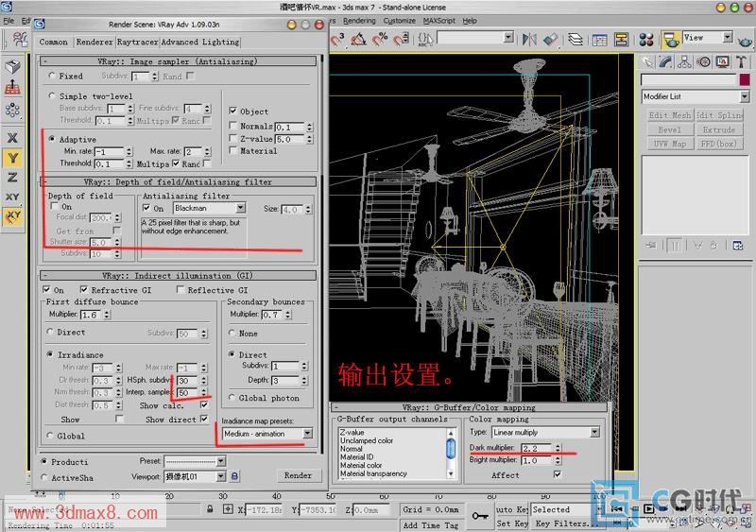Click the Render Scene dialog toolbar icon
The width and height of the screenshot is (756, 532).
pyautogui.click(x=670, y=40)
